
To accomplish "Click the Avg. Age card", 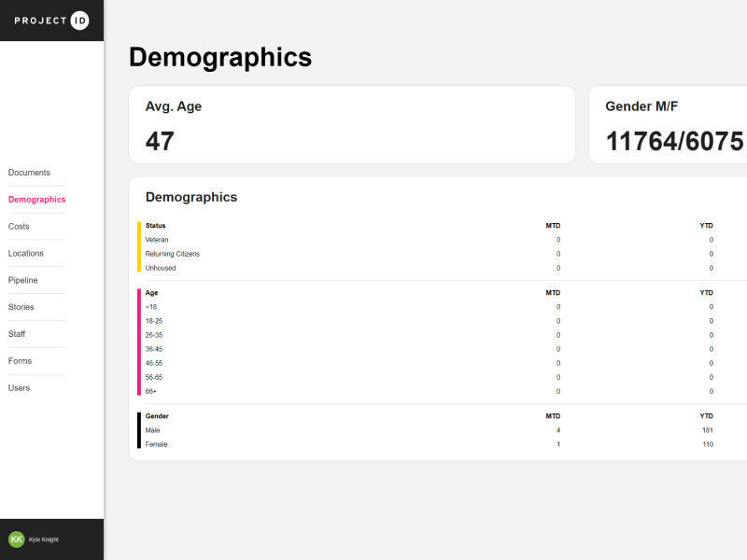I will point(351,125).
